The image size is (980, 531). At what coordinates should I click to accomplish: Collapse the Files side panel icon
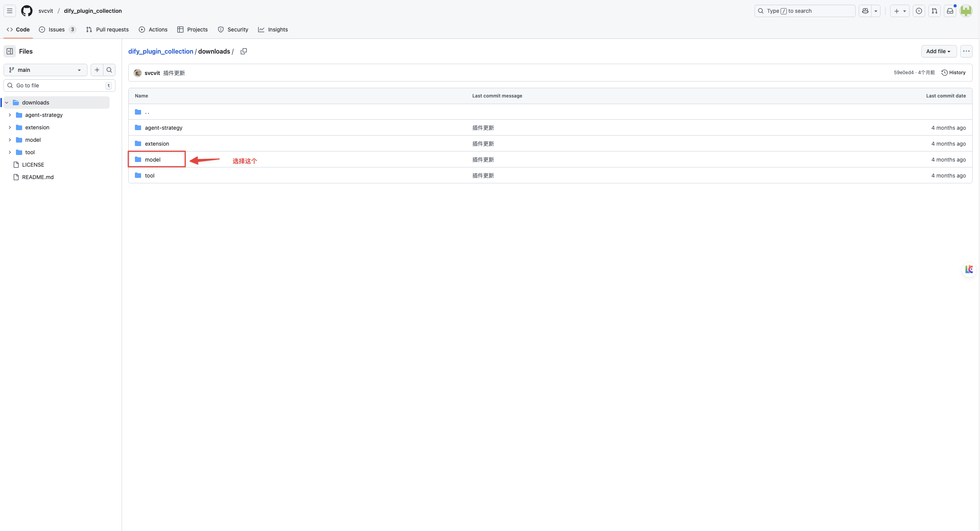click(x=10, y=51)
